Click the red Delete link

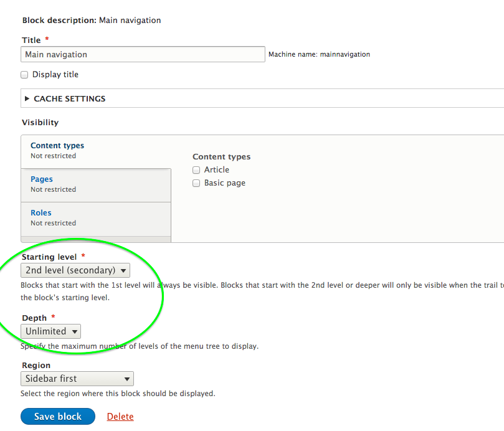point(120,417)
